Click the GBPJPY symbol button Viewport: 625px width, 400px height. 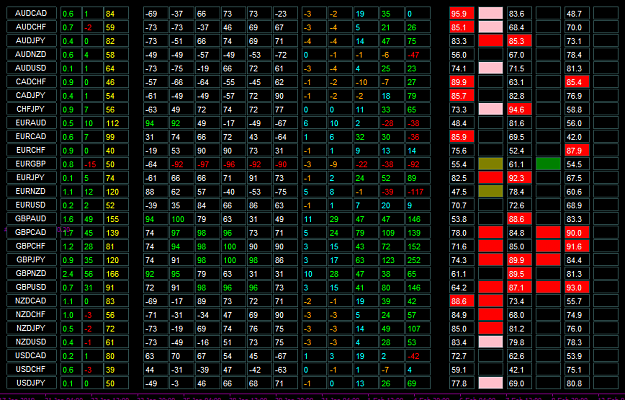pyautogui.click(x=31, y=259)
